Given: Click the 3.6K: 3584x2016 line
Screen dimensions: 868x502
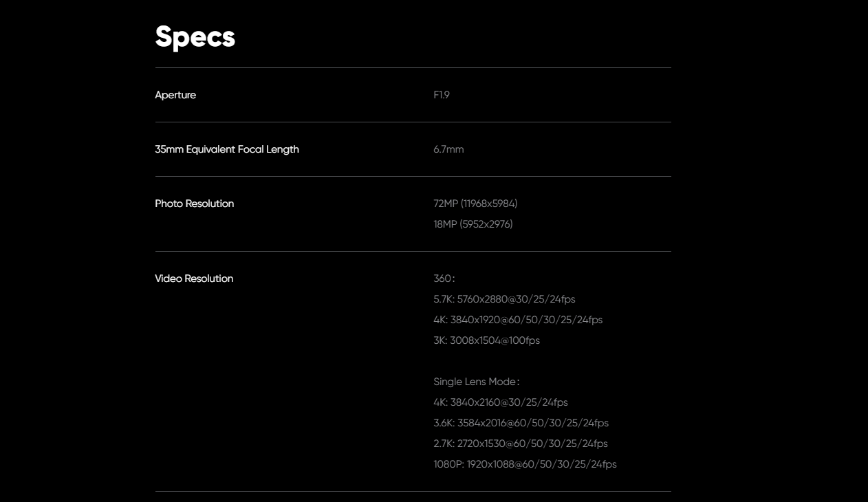Looking at the screenshot, I should coord(521,423).
